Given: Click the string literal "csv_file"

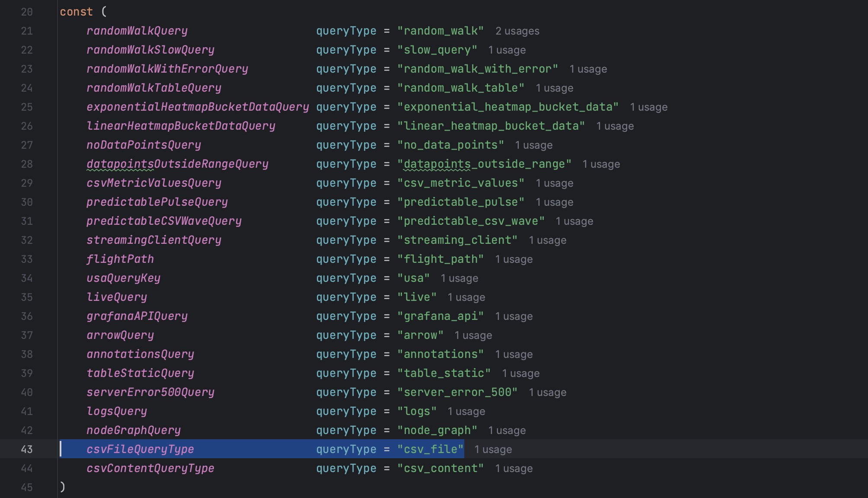Looking at the screenshot, I should point(429,449).
